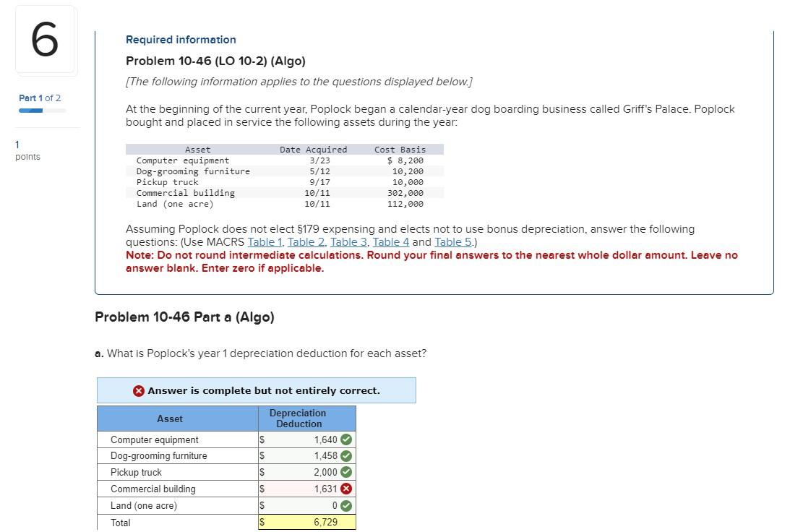Open the MACRS Table 5 link

click(x=452, y=241)
